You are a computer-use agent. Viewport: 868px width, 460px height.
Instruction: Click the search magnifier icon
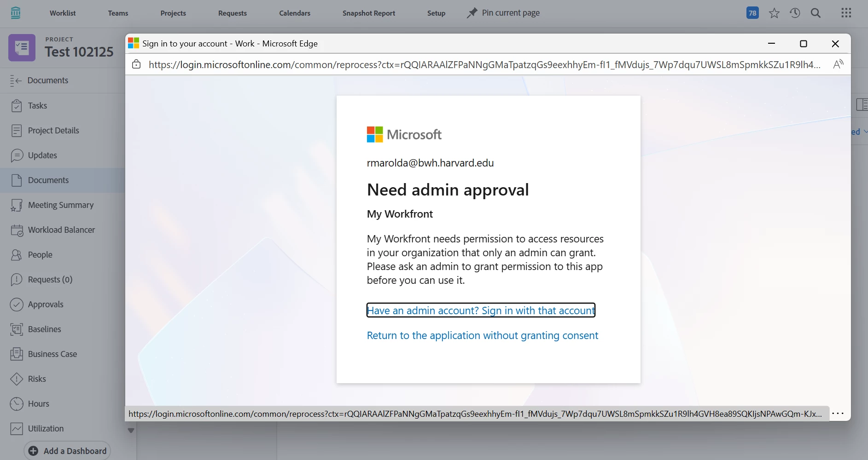tap(816, 13)
